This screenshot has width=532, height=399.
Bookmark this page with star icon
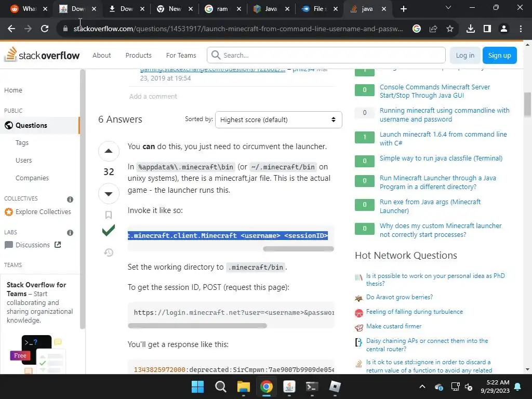click(450, 29)
